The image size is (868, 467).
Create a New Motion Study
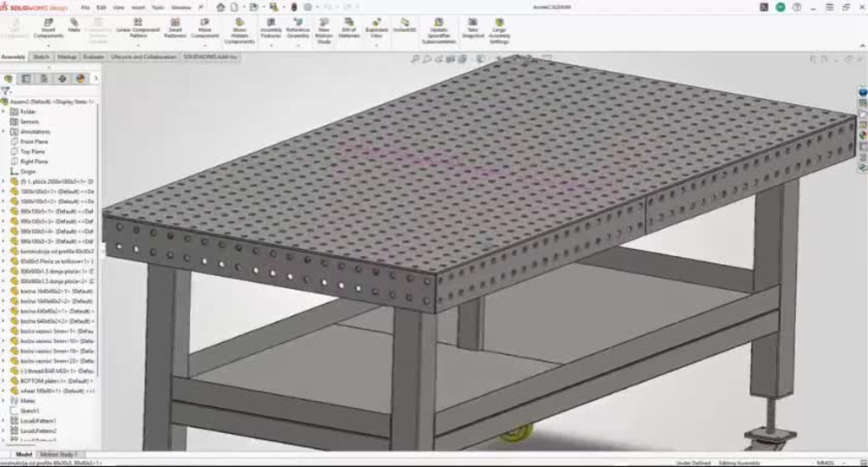pyautogui.click(x=324, y=31)
